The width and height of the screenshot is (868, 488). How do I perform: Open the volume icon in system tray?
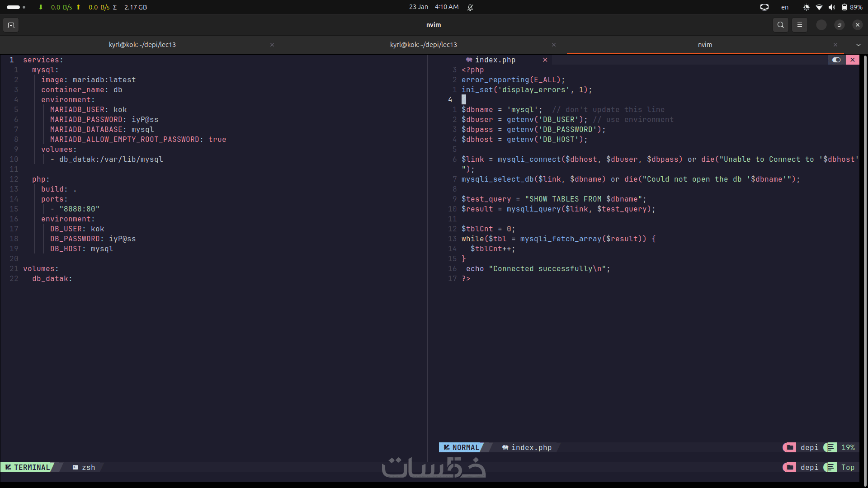pyautogui.click(x=831, y=7)
